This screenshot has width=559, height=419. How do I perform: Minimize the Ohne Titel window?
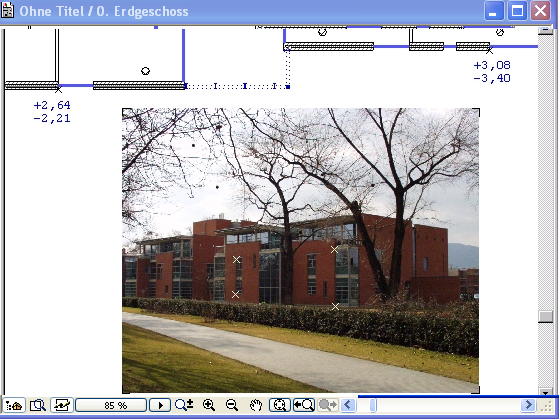pos(494,11)
